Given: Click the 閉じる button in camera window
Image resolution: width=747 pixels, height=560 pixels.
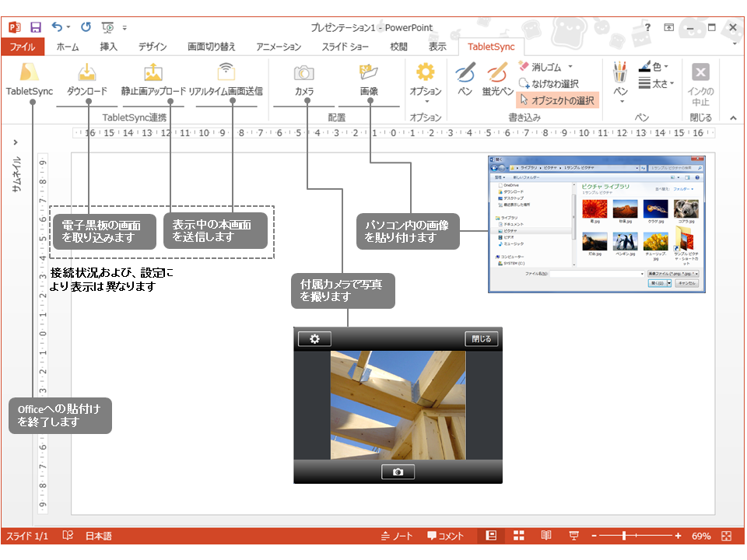Looking at the screenshot, I should pos(481,339).
